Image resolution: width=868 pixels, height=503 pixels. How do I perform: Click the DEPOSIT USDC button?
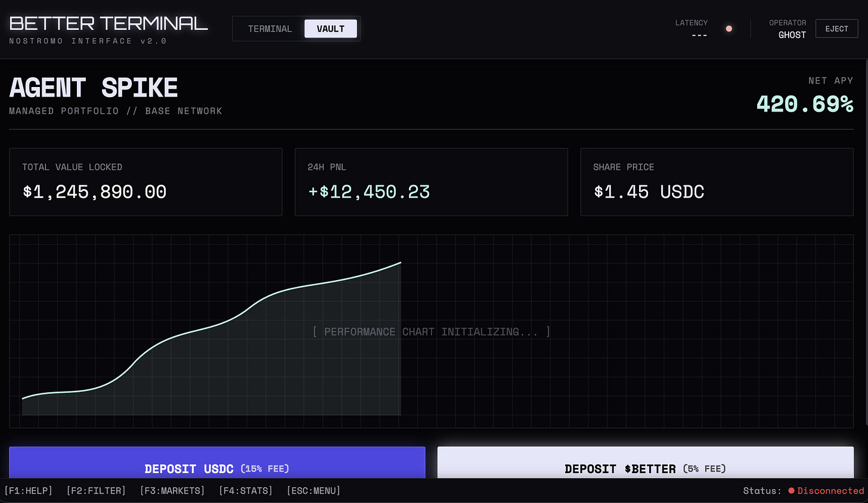(x=217, y=463)
